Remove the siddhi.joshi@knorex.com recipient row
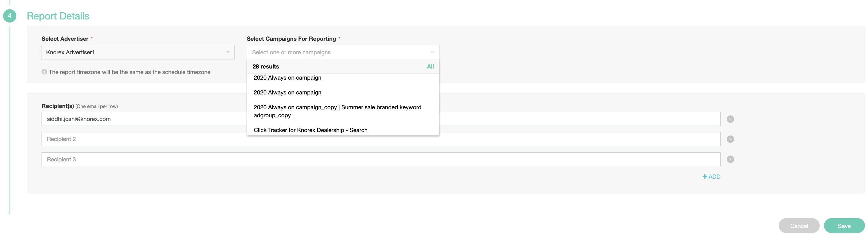Viewport: 868px width, 237px height. click(x=730, y=119)
